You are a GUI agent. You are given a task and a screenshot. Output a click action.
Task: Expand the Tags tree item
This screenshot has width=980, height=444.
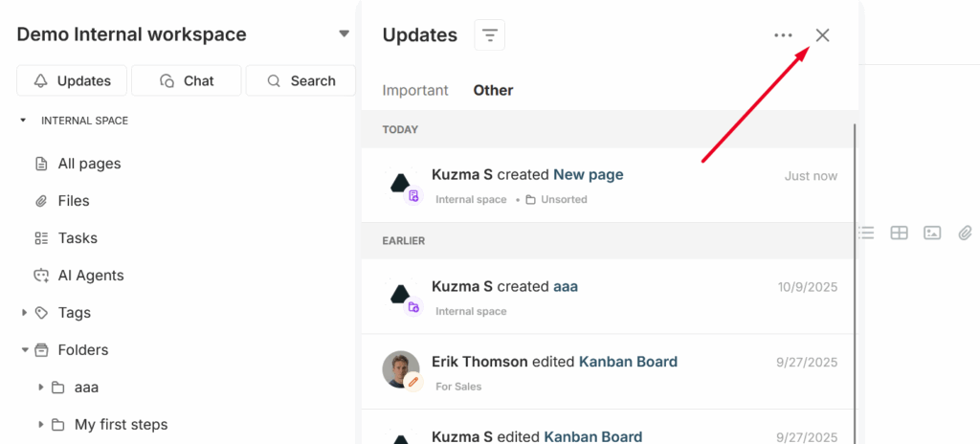click(25, 313)
